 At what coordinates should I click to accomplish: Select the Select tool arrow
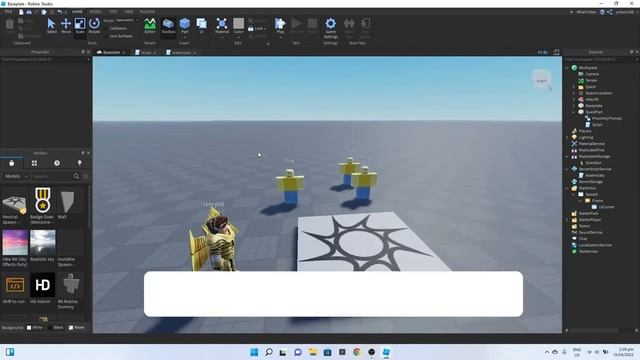point(51,25)
